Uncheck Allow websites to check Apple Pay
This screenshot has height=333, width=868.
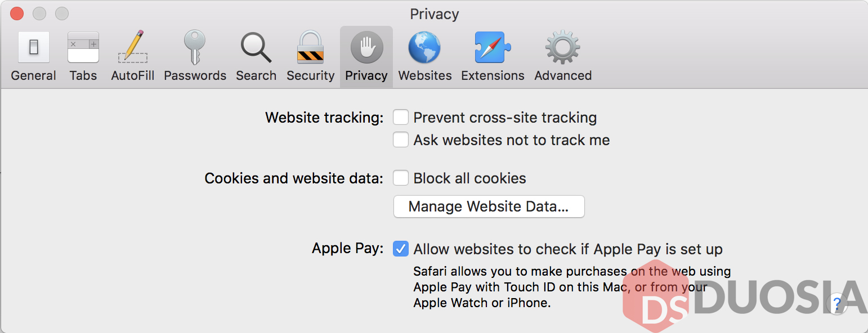point(401,249)
